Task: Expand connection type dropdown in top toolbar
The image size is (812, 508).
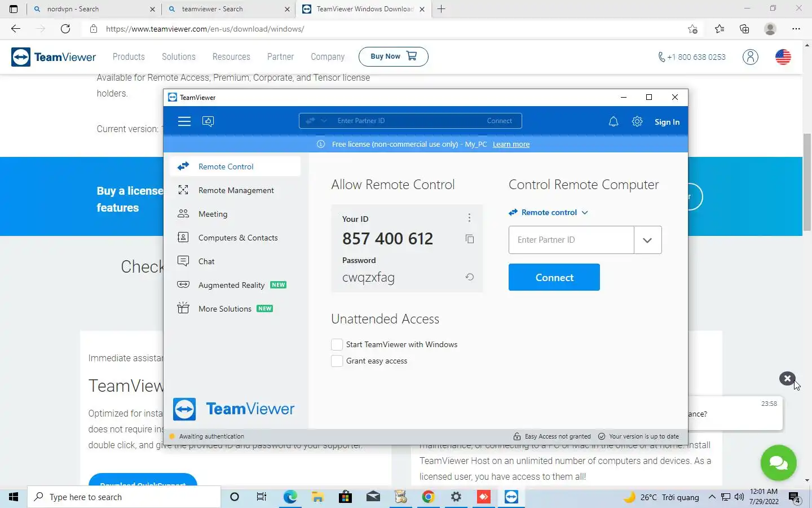Action: pos(324,121)
